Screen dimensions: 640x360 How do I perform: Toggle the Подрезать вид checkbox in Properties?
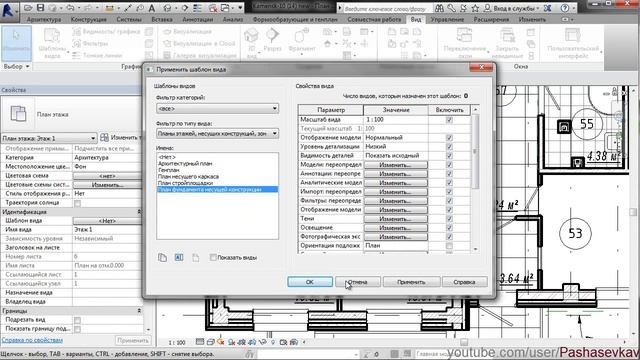(x=78, y=320)
